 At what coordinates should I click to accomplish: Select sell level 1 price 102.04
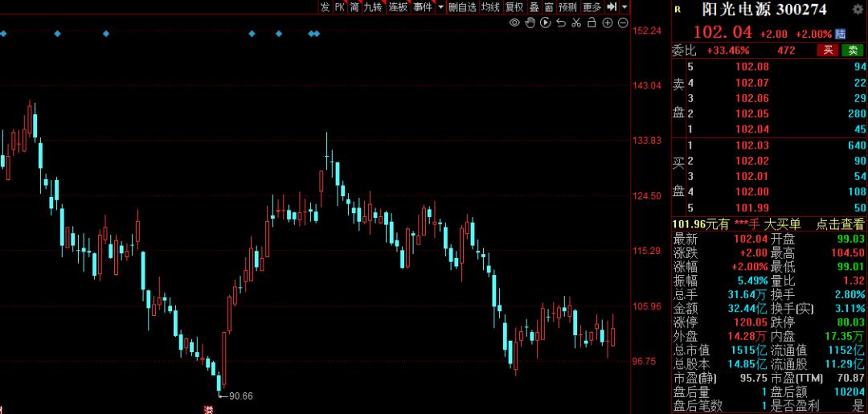(751, 129)
